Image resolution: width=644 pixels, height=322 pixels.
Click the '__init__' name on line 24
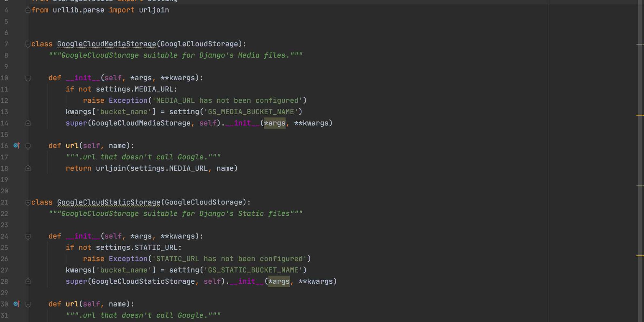[83, 236]
